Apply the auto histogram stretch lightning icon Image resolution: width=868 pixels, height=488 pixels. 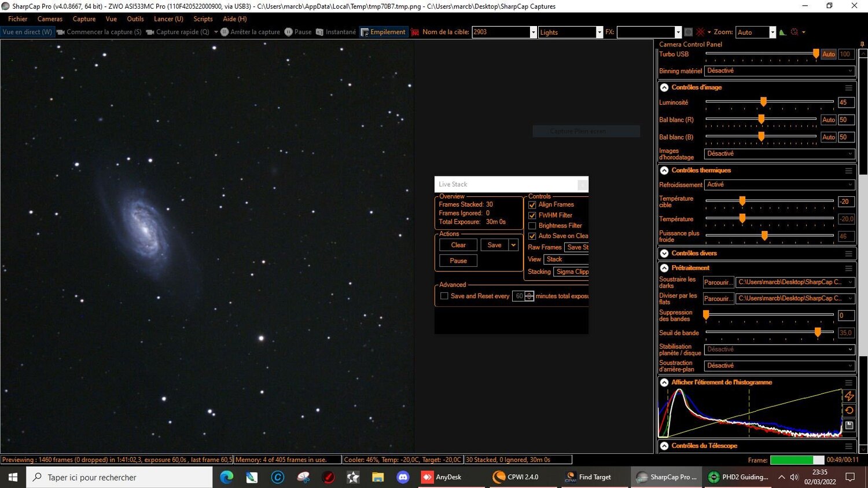(x=849, y=396)
